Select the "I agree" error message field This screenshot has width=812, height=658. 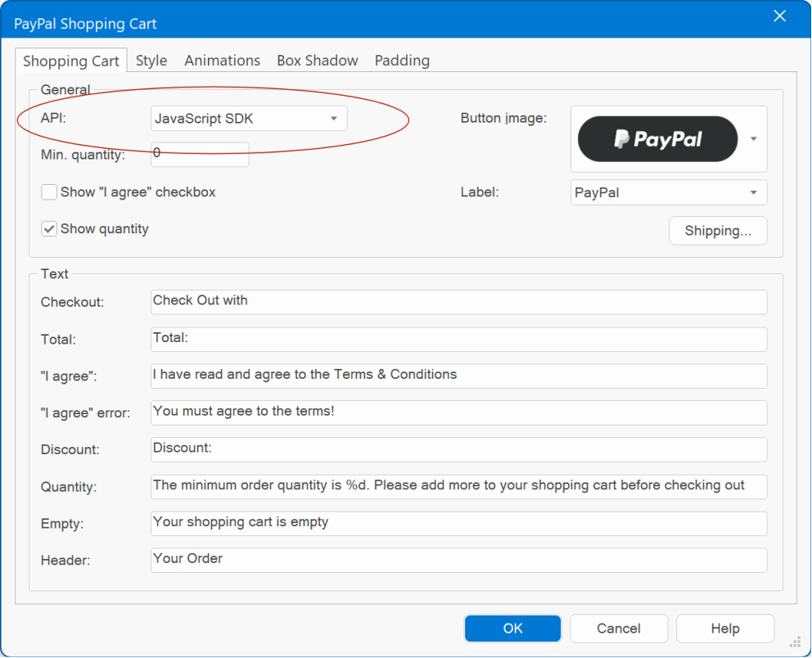[x=459, y=412]
